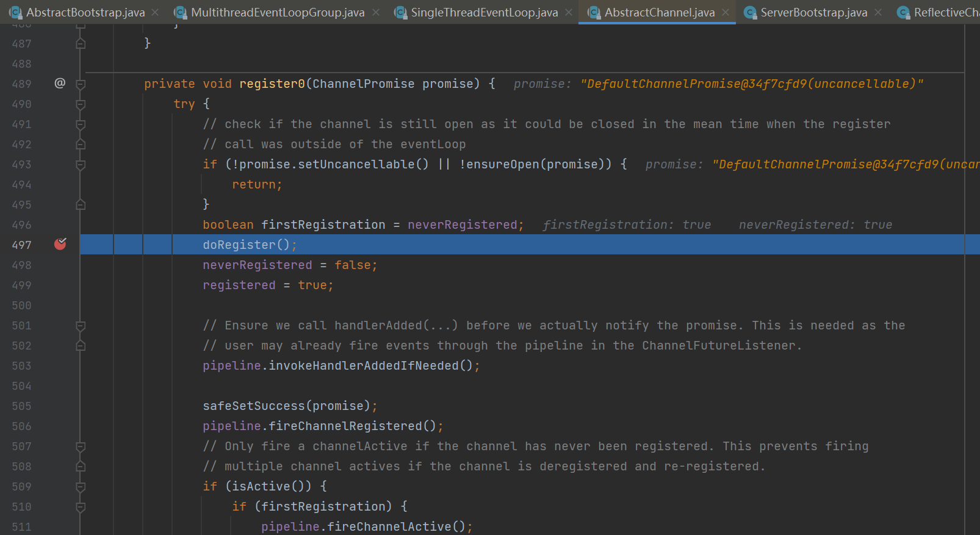Collapse the if block at line 493
This screenshot has height=535, width=980.
[81, 165]
